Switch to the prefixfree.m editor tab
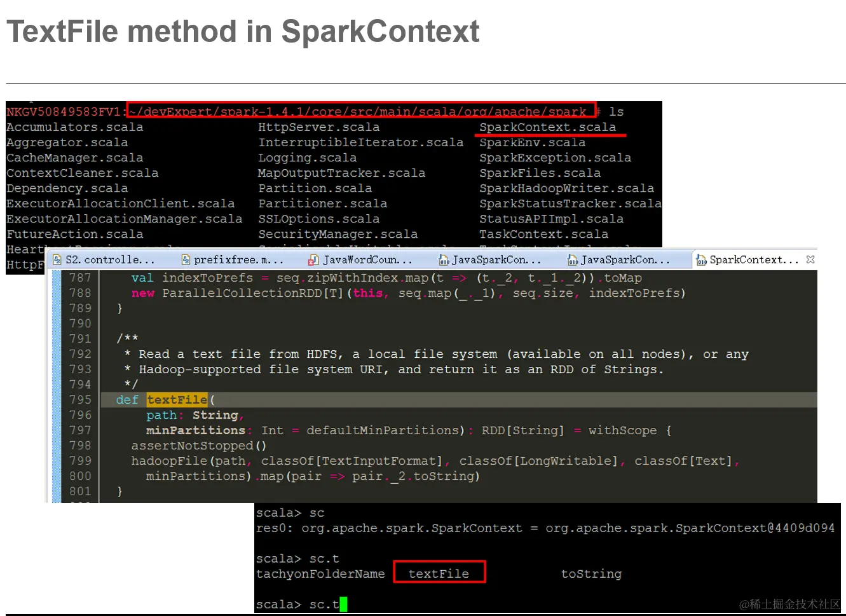This screenshot has height=616, width=846. click(x=233, y=259)
